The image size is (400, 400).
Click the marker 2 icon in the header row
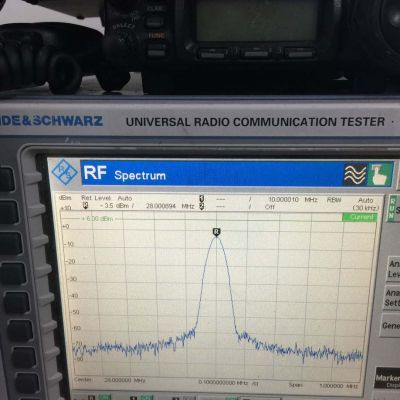(x=201, y=206)
